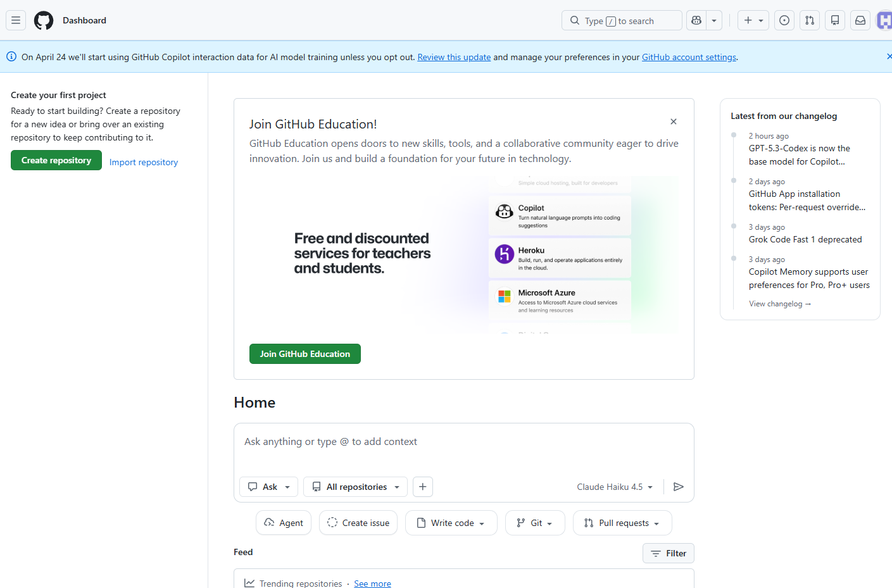The width and height of the screenshot is (892, 588).
Task: Open the user avatar menu
Action: pyautogui.click(x=884, y=20)
